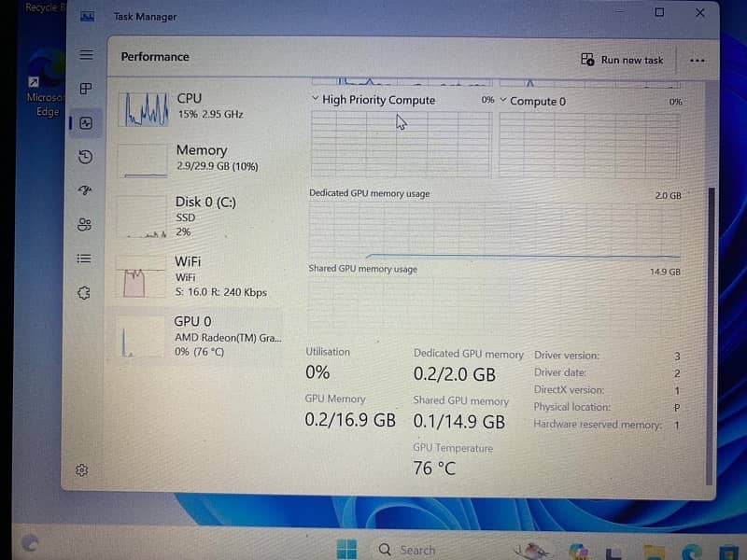Select the Memory performance entry

[200, 160]
